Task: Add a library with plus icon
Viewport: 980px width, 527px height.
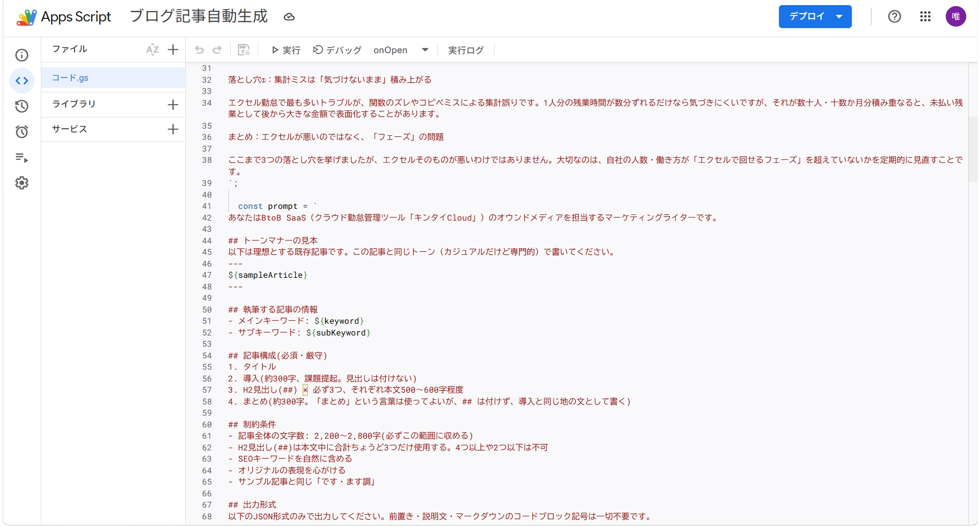Action: point(173,105)
